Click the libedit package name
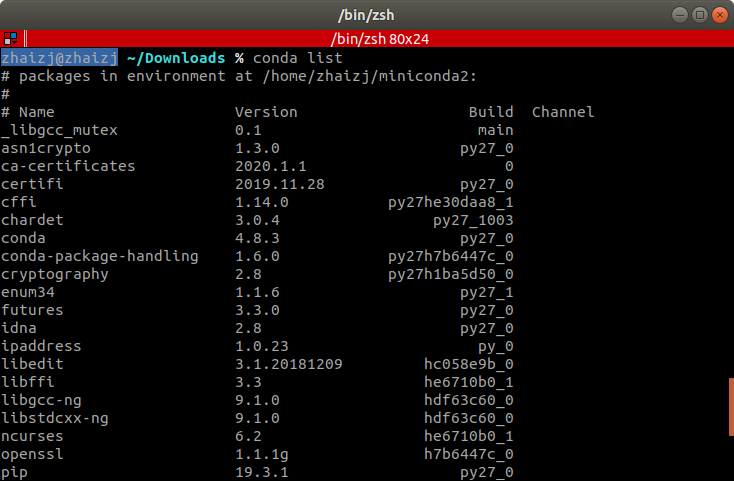The image size is (734, 481). (x=32, y=364)
